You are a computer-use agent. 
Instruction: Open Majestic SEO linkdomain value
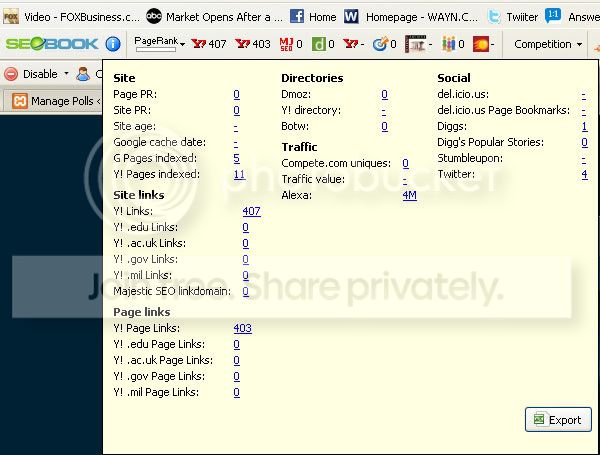click(246, 291)
